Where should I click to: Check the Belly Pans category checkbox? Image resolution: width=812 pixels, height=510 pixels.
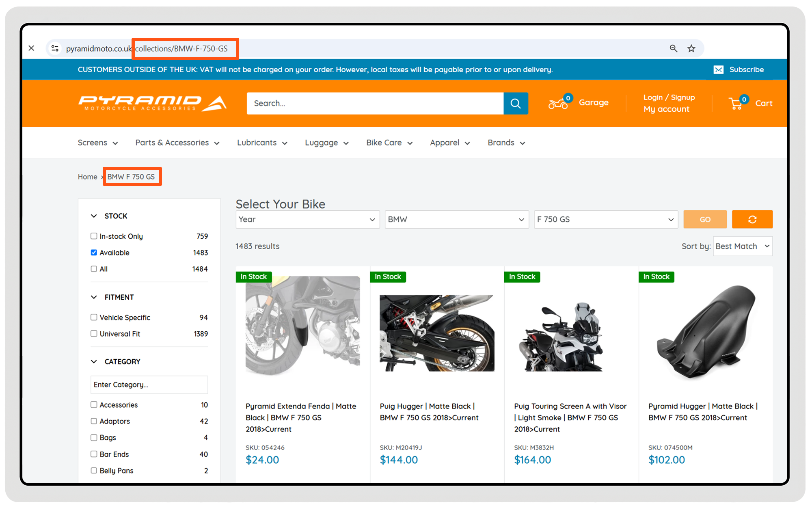[x=94, y=470]
